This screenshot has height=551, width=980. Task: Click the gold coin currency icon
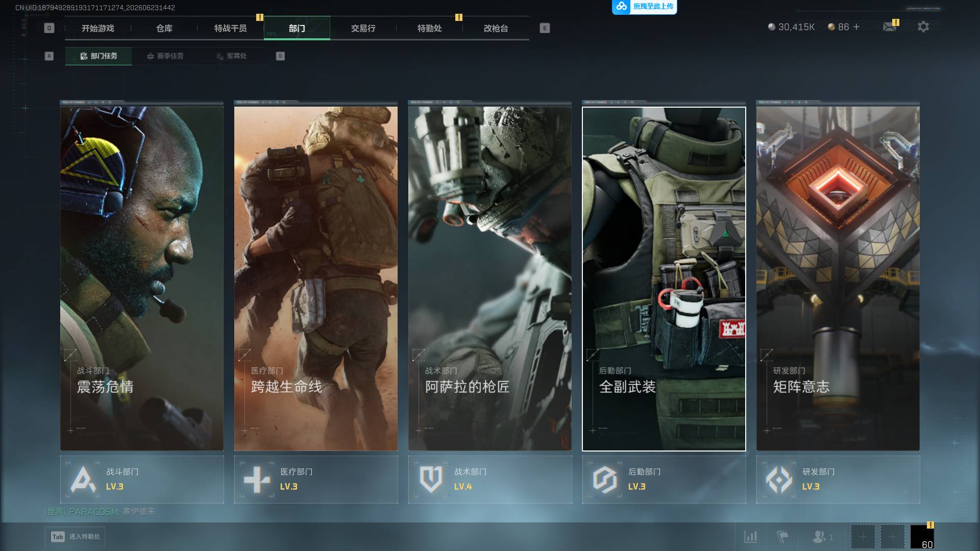831,27
